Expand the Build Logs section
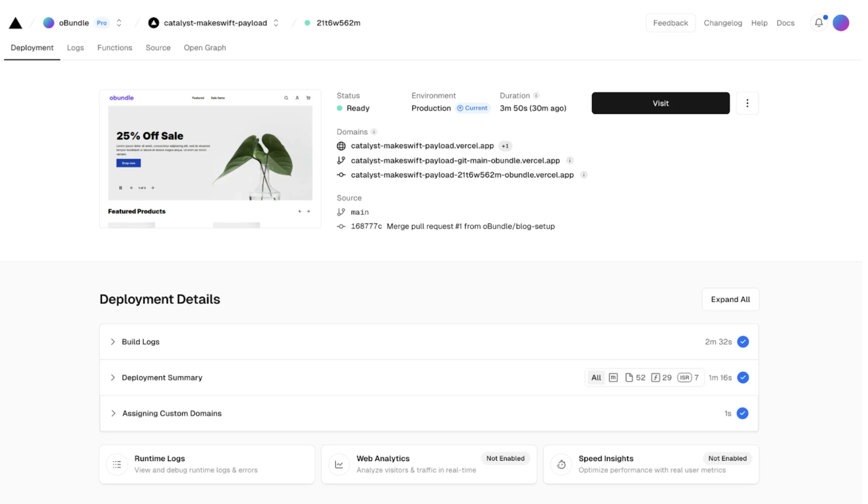The height and width of the screenshot is (504, 868). click(113, 341)
